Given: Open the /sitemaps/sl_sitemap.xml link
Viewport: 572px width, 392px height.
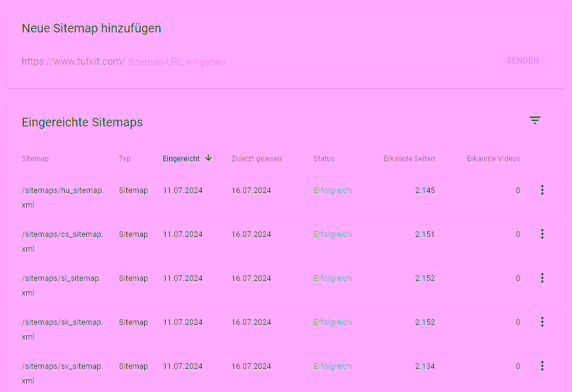Looking at the screenshot, I should [x=61, y=285].
